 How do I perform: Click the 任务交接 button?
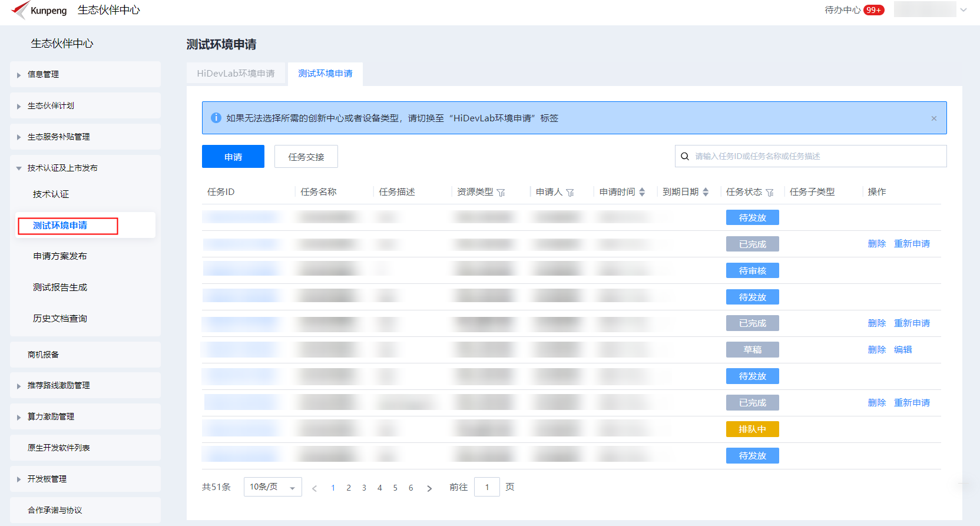point(306,157)
